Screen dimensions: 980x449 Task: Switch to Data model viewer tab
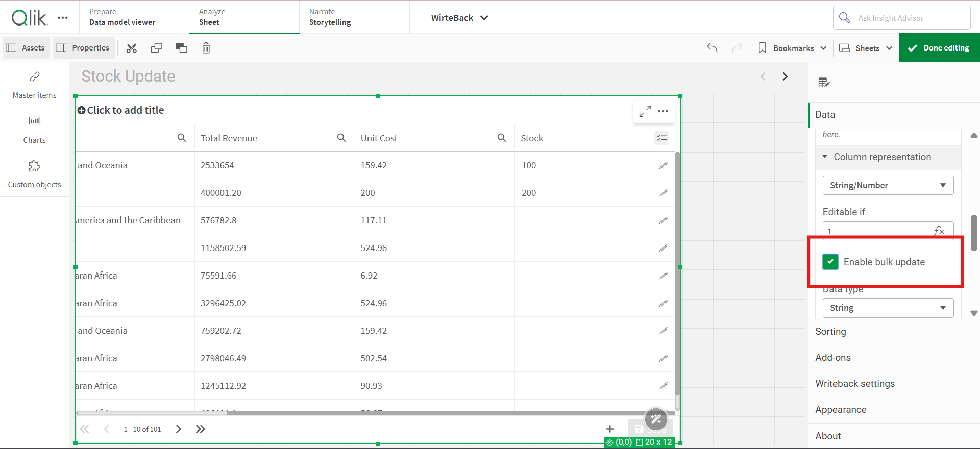click(x=122, y=17)
